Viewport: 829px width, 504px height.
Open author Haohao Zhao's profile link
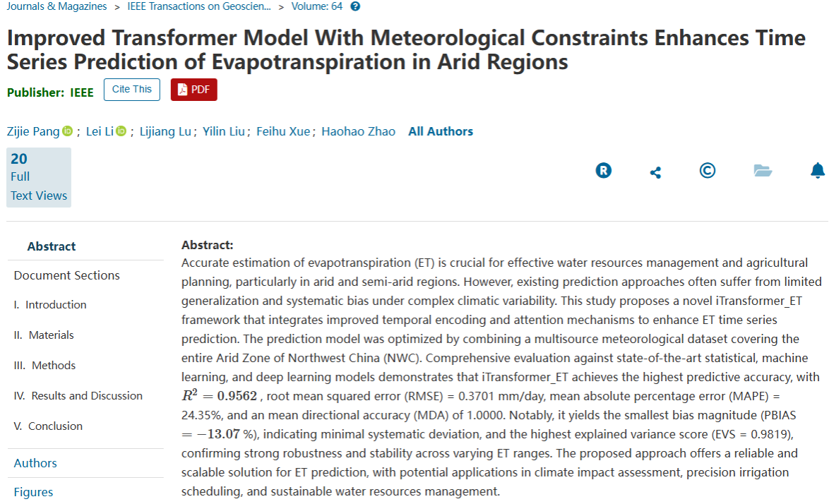pyautogui.click(x=358, y=131)
